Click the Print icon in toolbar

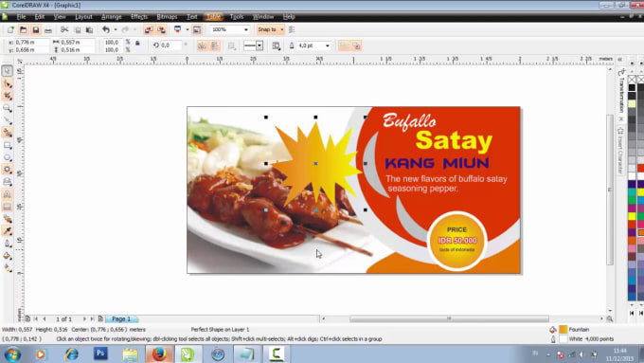(48, 29)
